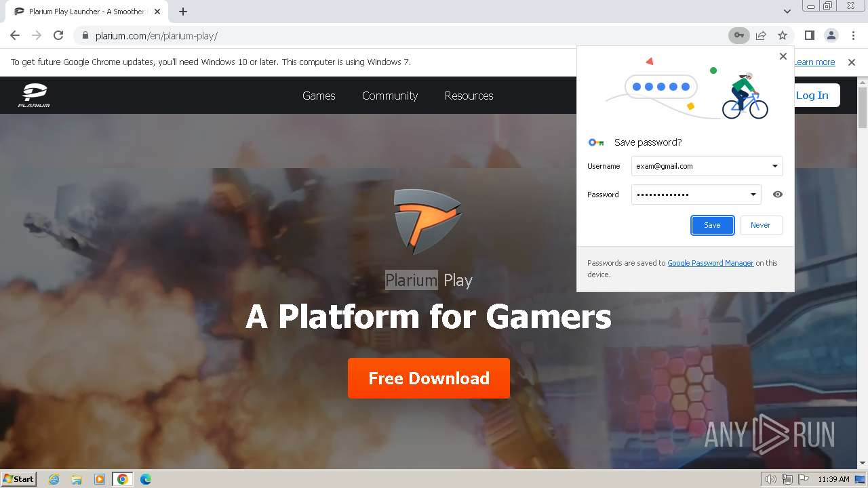The height and width of the screenshot is (488, 868).
Task: Open the Resources menu
Action: 469,96
